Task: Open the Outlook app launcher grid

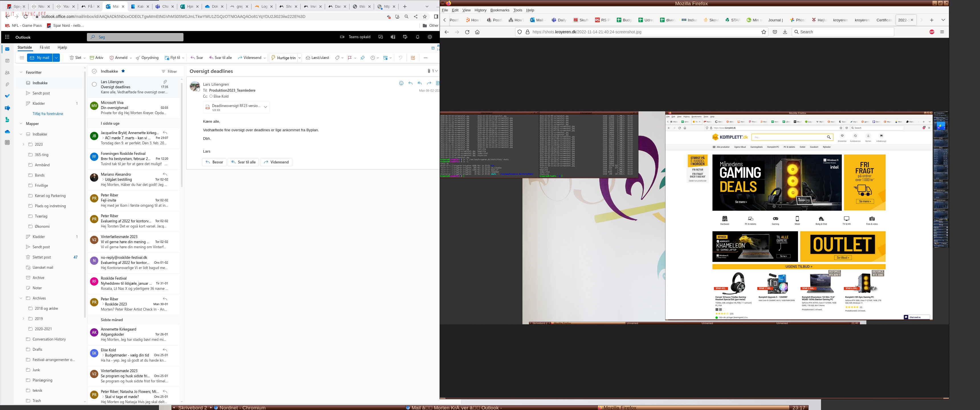Action: point(7,37)
